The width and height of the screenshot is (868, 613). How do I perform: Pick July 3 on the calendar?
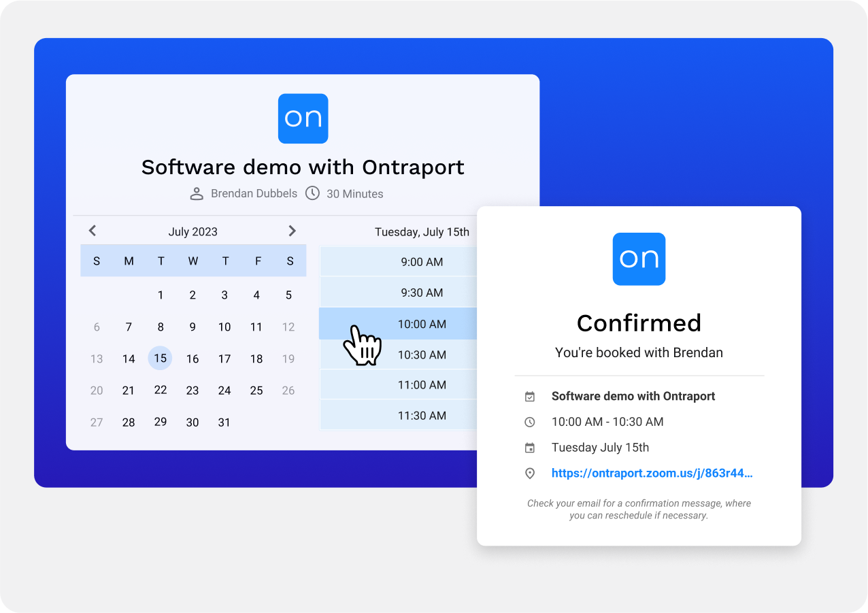224,295
